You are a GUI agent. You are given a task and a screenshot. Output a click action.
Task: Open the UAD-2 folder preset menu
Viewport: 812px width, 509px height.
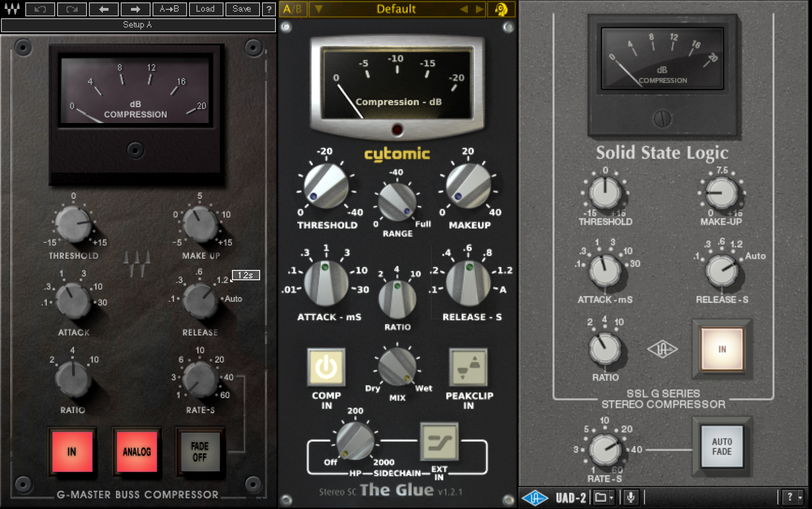603,497
